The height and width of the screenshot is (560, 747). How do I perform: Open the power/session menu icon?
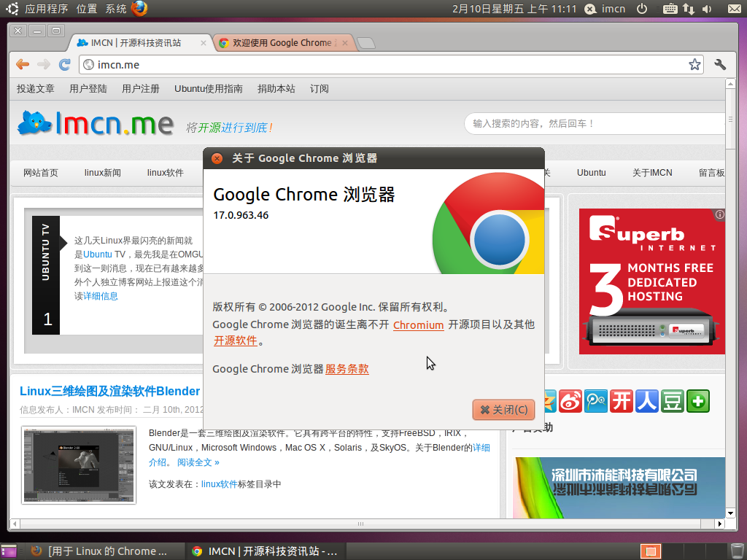[642, 9]
